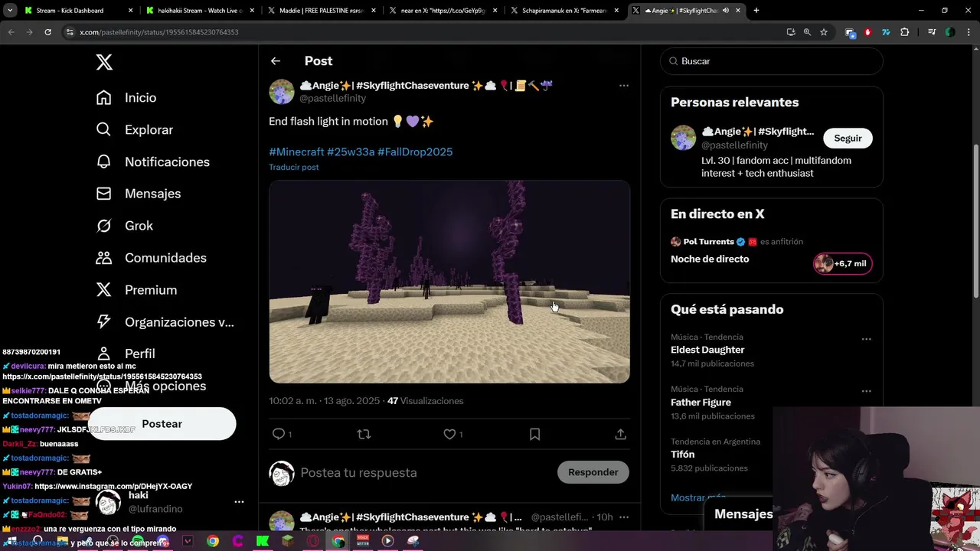
Task: Click the X logo in the sidebar
Action: pyautogui.click(x=104, y=62)
